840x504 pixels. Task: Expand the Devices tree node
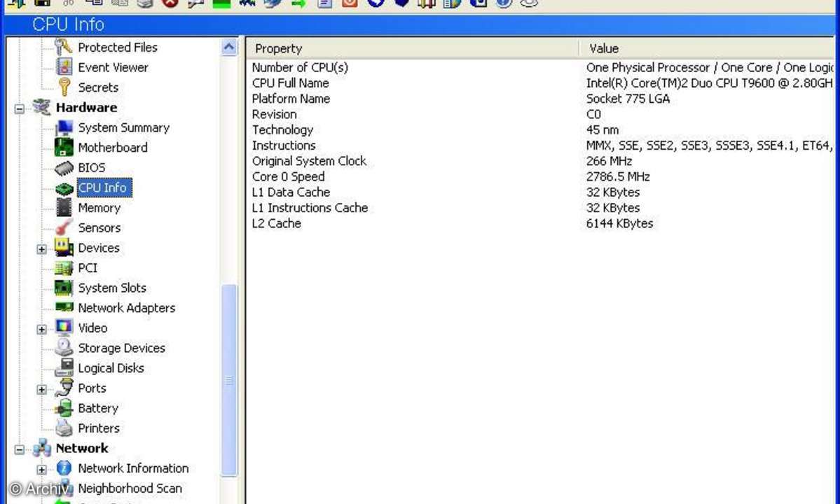click(42, 249)
